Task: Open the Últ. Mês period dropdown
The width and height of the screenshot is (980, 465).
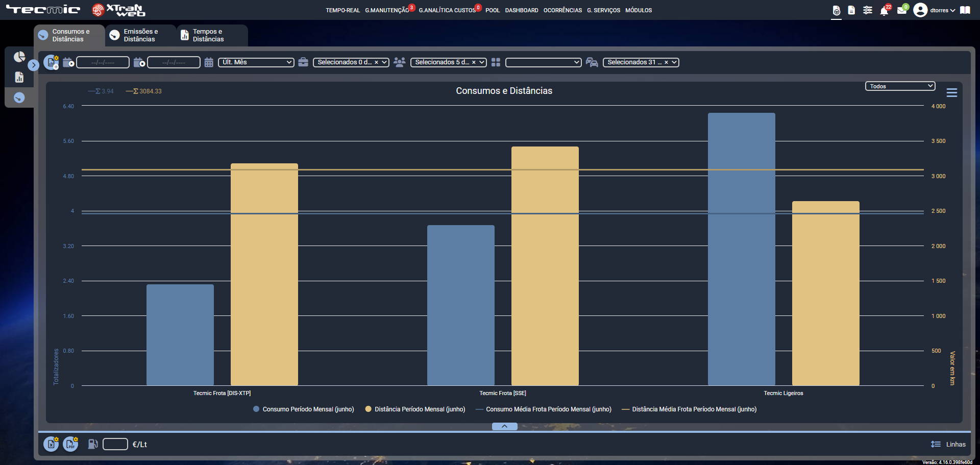Action: click(256, 62)
